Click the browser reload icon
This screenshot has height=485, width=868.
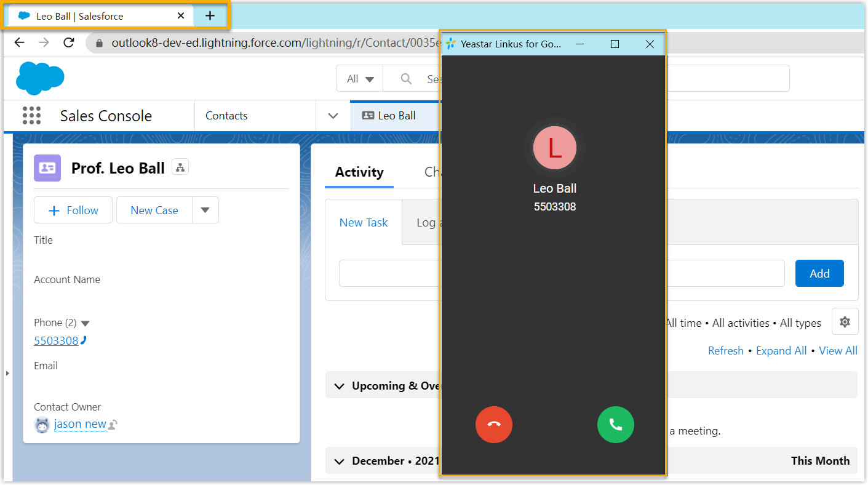click(69, 42)
